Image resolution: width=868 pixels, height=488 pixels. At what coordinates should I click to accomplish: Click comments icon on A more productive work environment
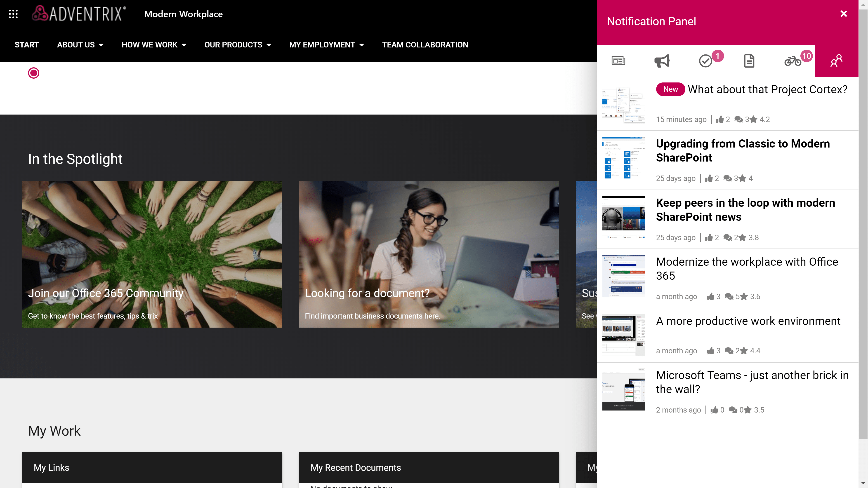coord(729,351)
